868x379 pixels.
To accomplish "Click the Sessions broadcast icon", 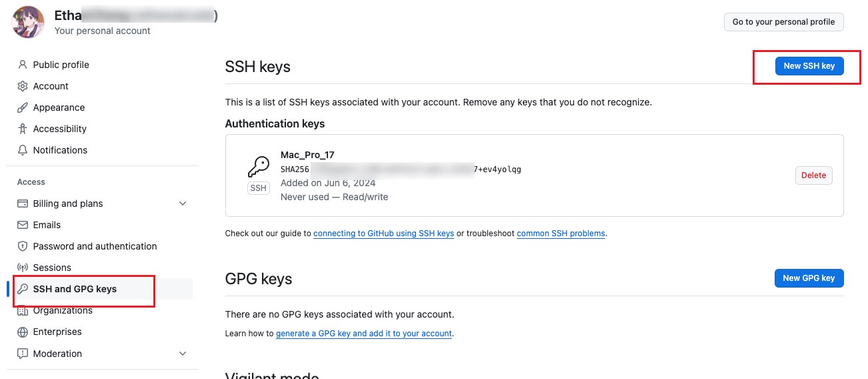I will coord(23,268).
